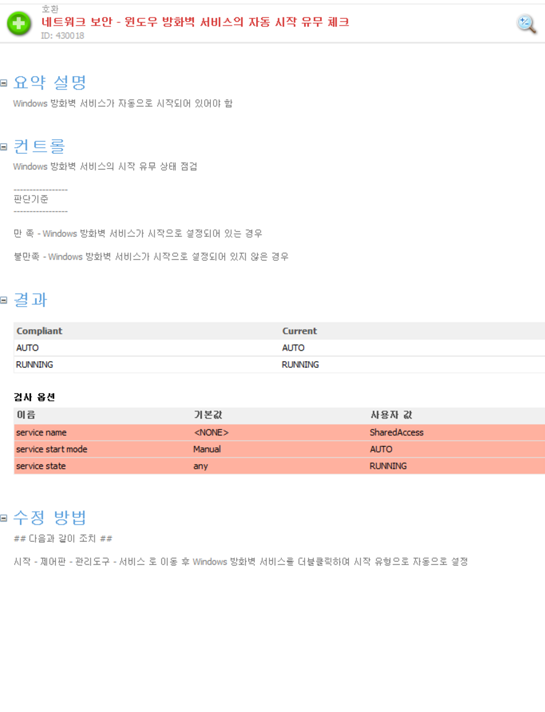
Task: Click the Current column header
Action: pyautogui.click(x=300, y=331)
